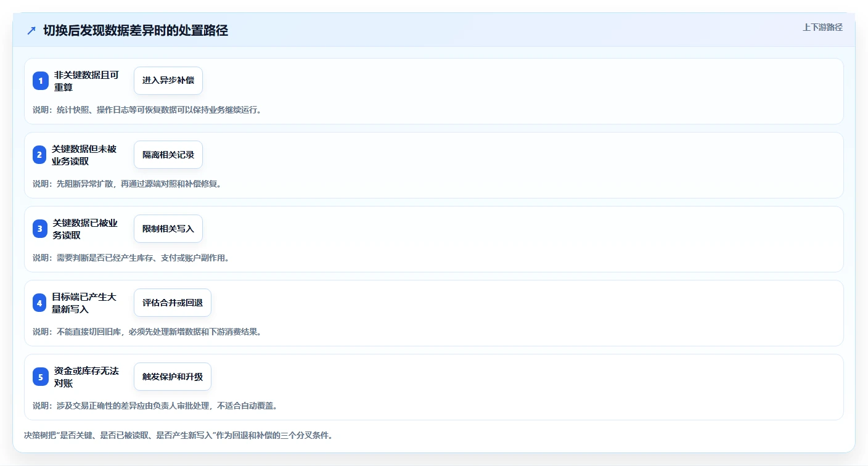
Task: Select the condition 资金或库存无法对账
Action: coord(86,377)
